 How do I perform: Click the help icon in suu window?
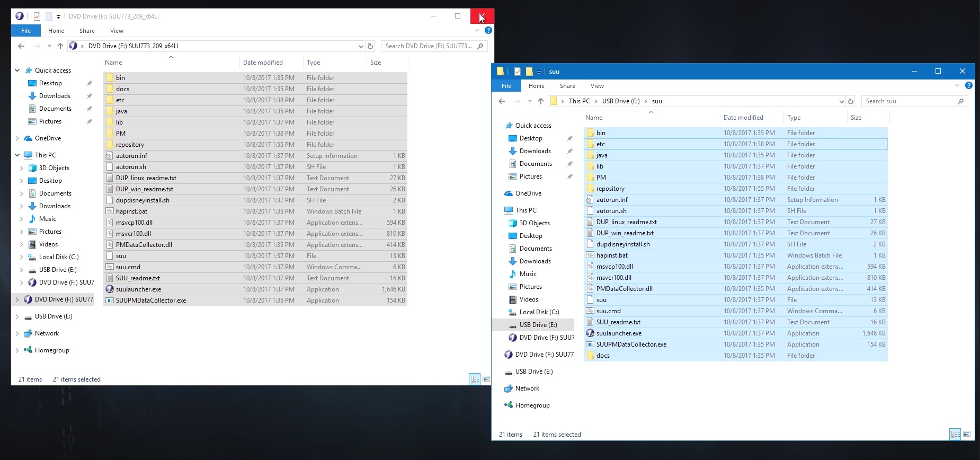pos(969,85)
